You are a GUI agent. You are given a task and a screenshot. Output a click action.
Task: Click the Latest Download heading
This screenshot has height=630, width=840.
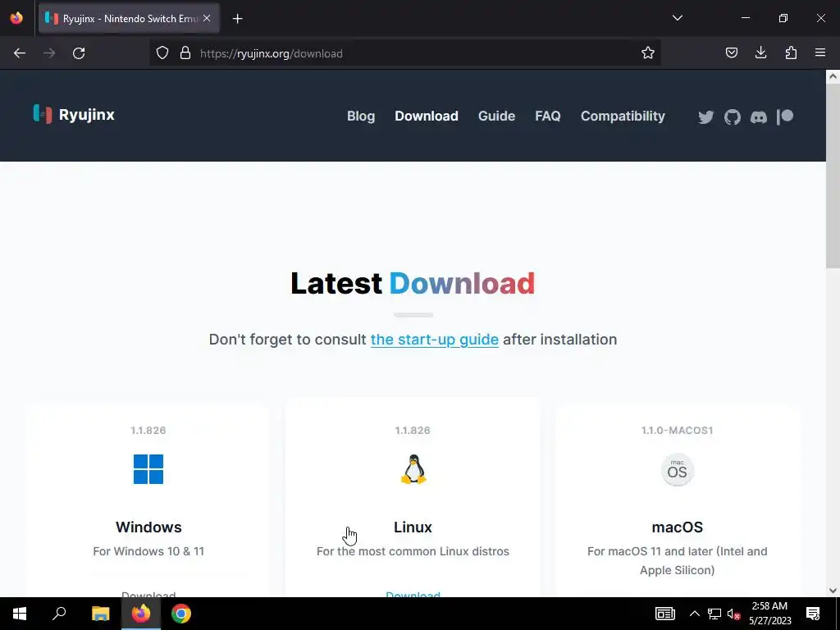(x=413, y=283)
